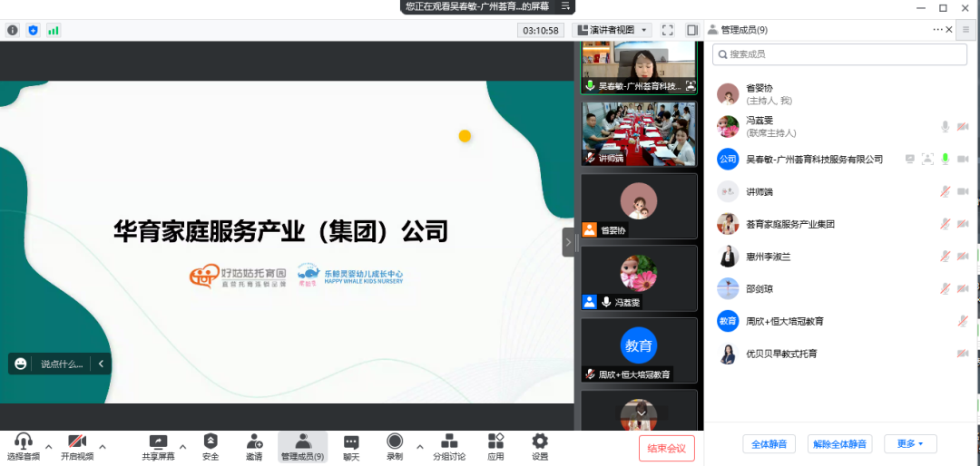
Task: Select 吴春敏 presenter video thumbnail
Action: (639, 67)
